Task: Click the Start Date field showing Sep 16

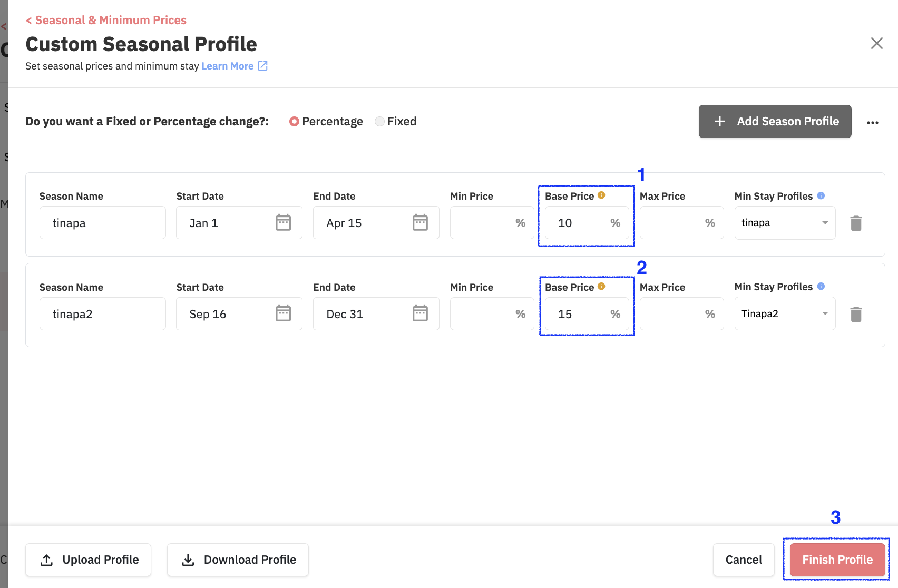Action: coord(239,314)
